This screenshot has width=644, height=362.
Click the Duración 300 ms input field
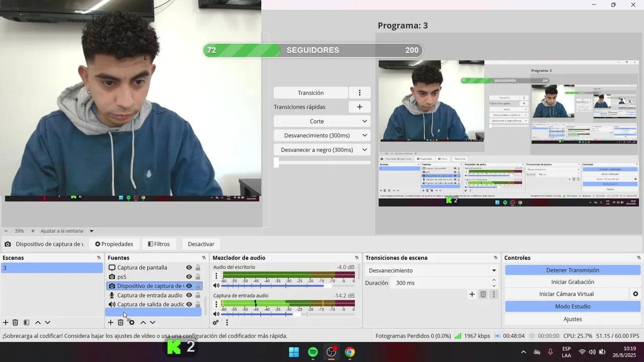click(440, 283)
